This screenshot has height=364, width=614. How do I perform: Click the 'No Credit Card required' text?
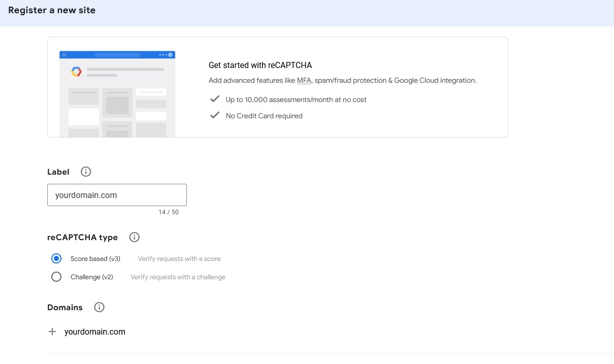(x=264, y=116)
